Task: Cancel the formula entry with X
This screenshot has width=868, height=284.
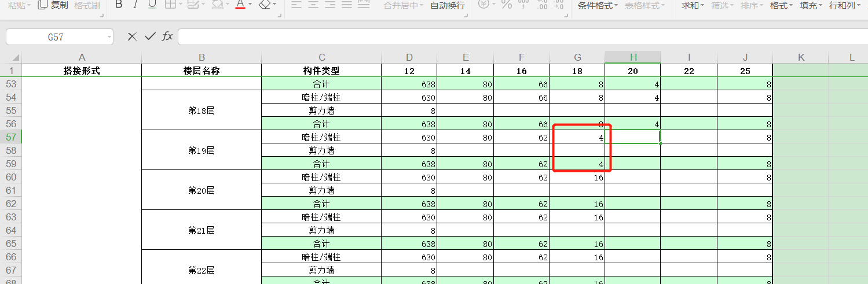Action: click(x=132, y=36)
